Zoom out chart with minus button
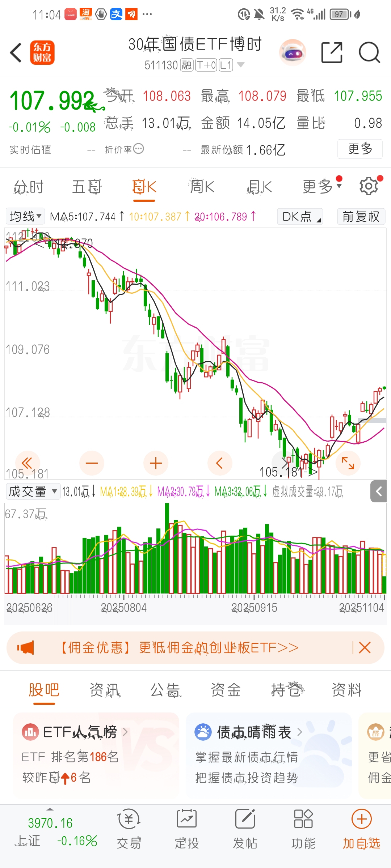 point(92,463)
